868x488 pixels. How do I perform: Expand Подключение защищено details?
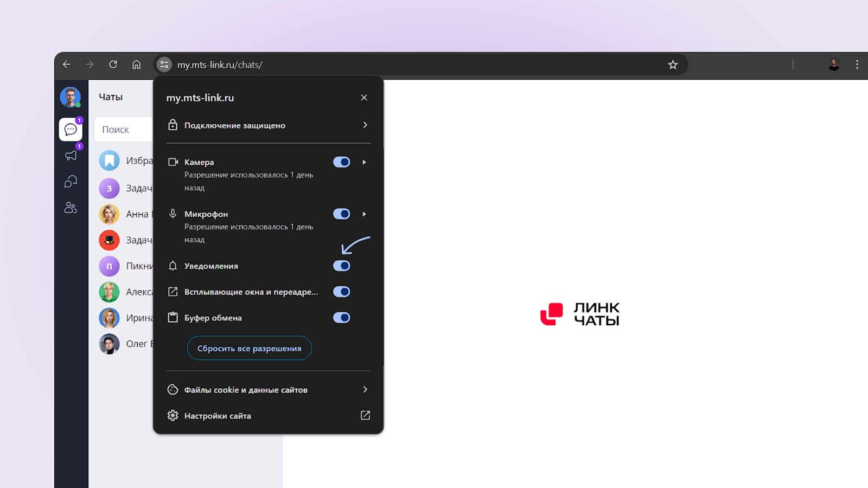(x=269, y=125)
